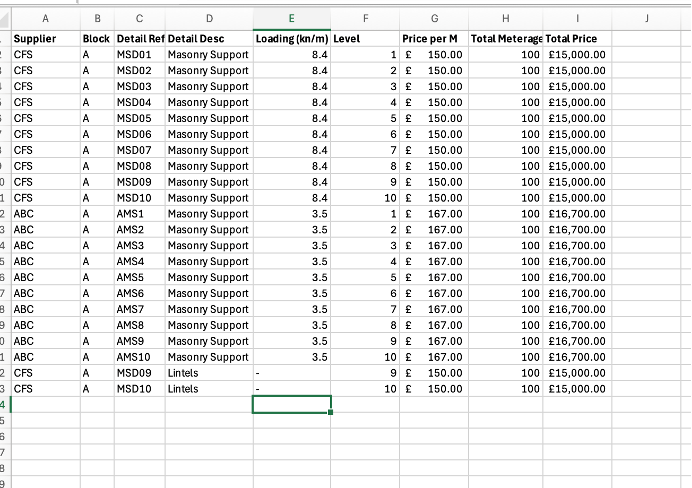The image size is (692, 488).
Task: Click the Supplier header cell
Action: [x=46, y=39]
